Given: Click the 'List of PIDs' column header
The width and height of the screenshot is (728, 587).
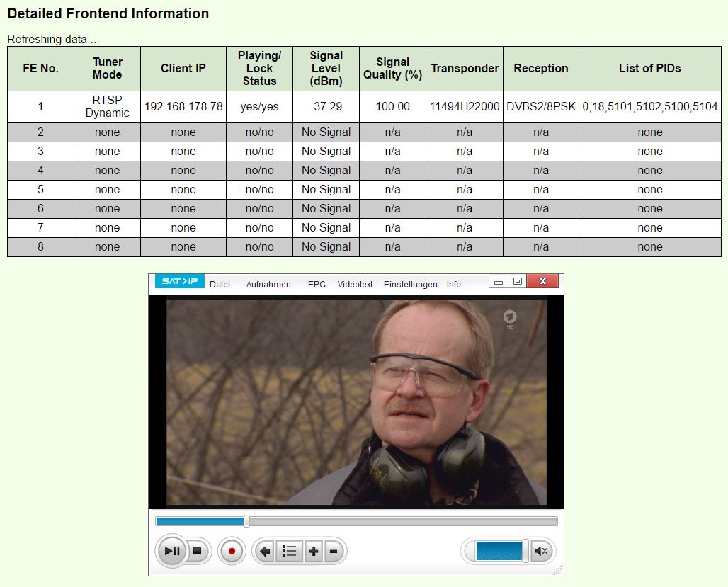Looking at the screenshot, I should pos(650,68).
